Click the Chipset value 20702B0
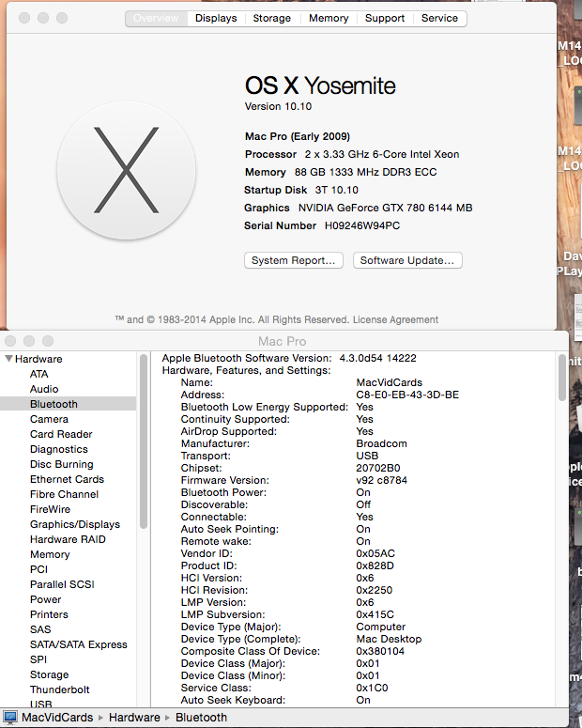 tap(377, 468)
